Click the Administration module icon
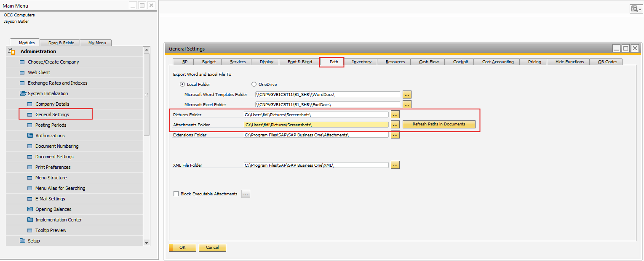The image size is (644, 261). [11, 51]
